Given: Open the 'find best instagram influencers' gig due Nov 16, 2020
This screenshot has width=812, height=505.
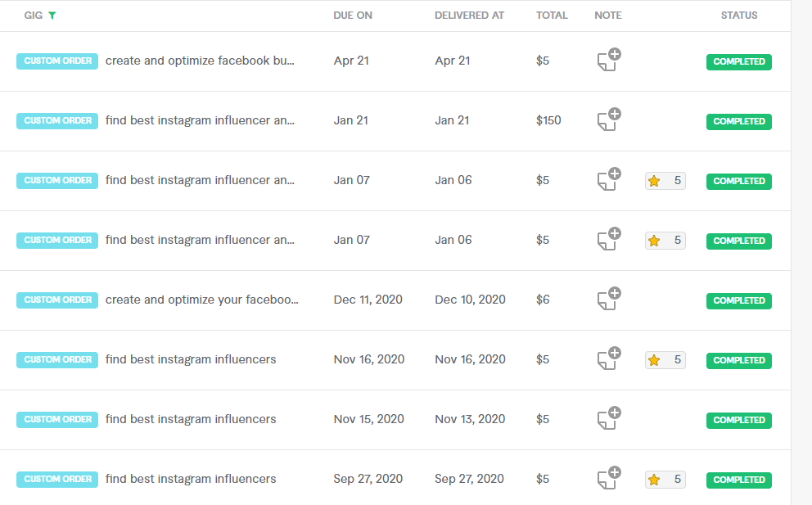Looking at the screenshot, I should (x=191, y=359).
